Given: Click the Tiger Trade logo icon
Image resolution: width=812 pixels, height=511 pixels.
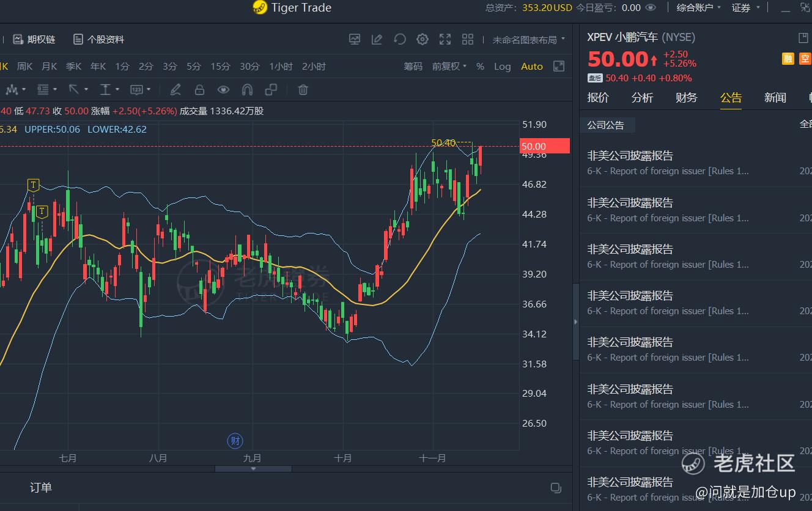Looking at the screenshot, I should [260, 8].
